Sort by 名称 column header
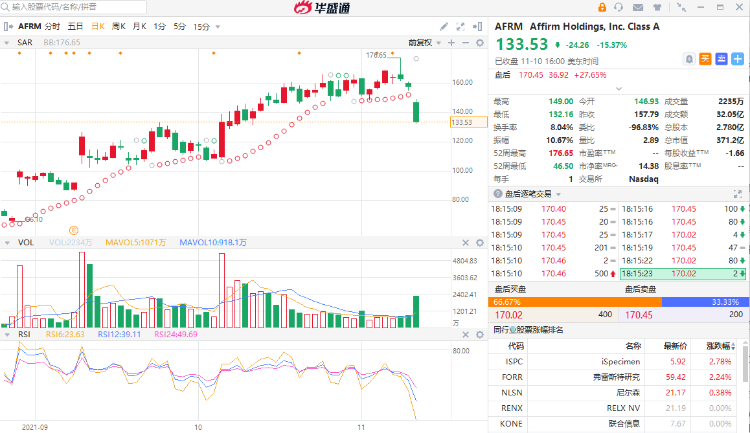The image size is (750, 433). click(x=633, y=346)
